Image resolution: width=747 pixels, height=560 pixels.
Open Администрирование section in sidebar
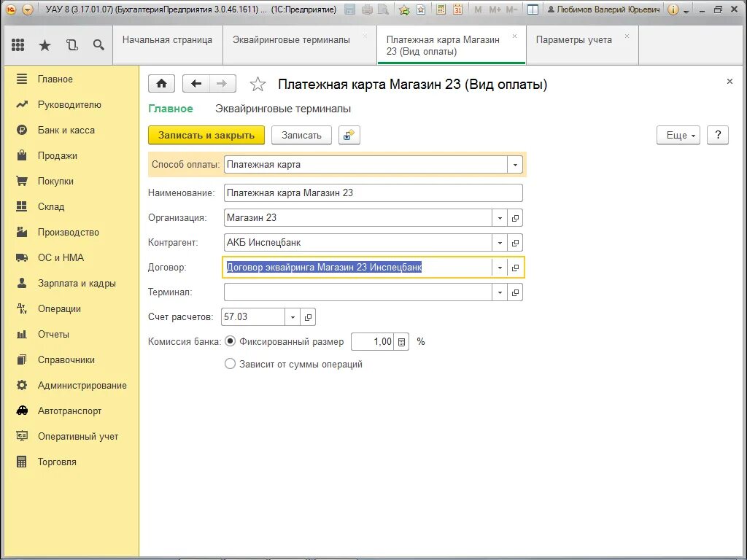(82, 385)
